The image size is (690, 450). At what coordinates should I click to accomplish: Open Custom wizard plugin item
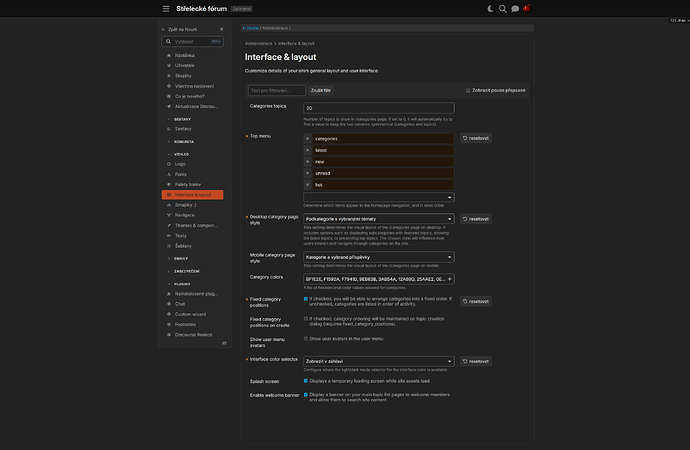tap(192, 314)
